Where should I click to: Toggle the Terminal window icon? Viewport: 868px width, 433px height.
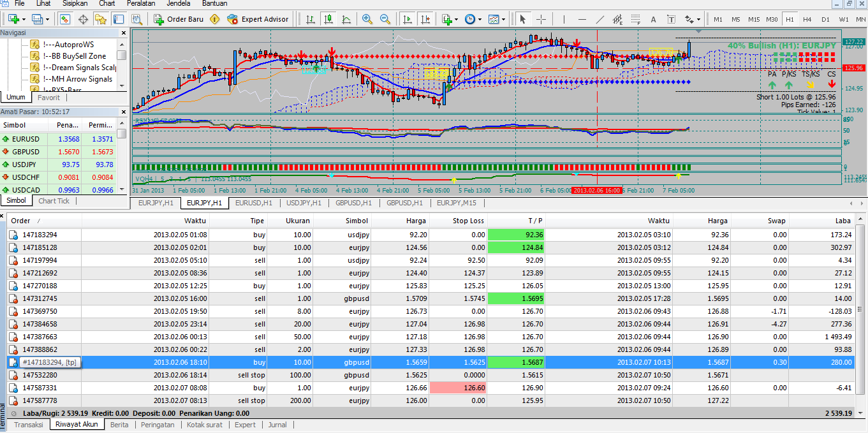click(x=119, y=19)
